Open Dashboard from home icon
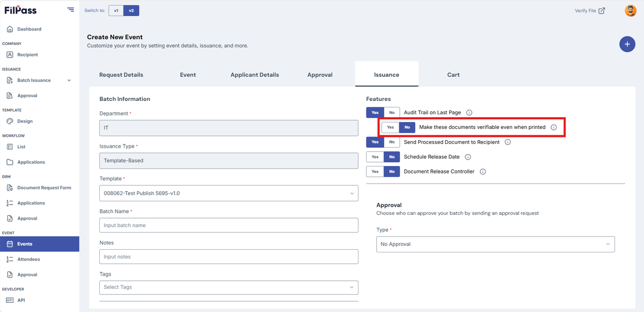The width and height of the screenshot is (644, 312). click(10, 29)
